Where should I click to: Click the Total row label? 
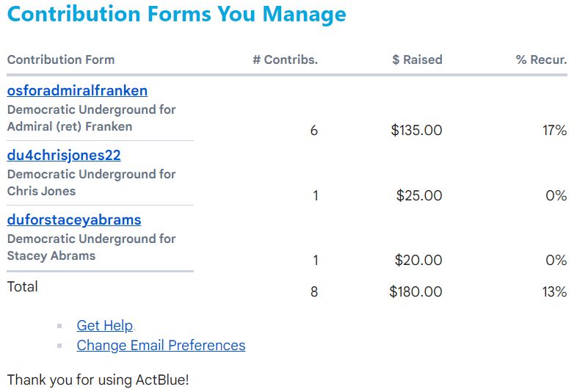click(23, 287)
